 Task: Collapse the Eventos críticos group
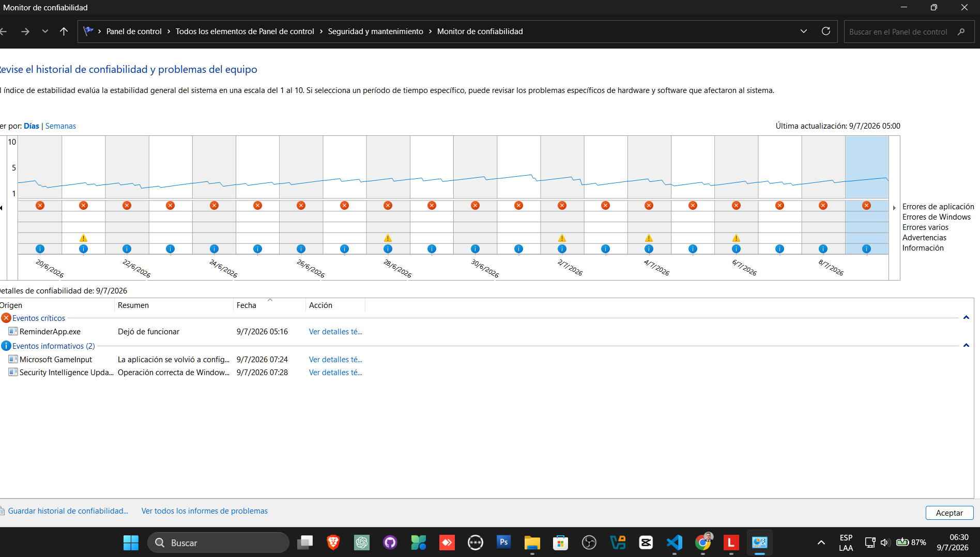point(966,318)
